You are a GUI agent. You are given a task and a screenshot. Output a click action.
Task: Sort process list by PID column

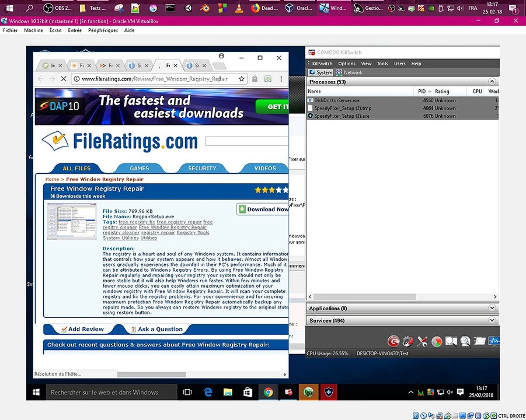pyautogui.click(x=423, y=91)
